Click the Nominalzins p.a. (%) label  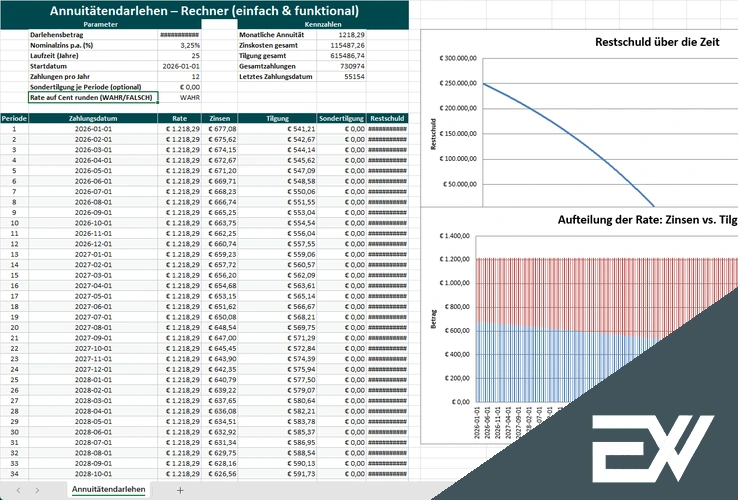coord(62,46)
